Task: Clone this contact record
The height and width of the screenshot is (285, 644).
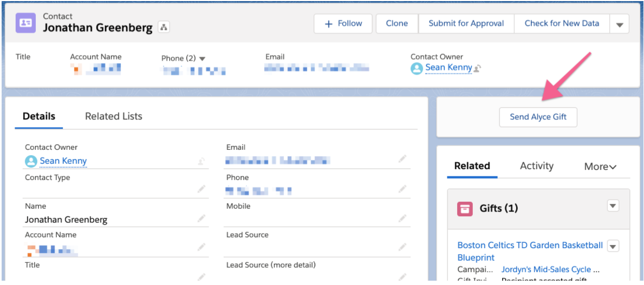Action: [x=397, y=23]
